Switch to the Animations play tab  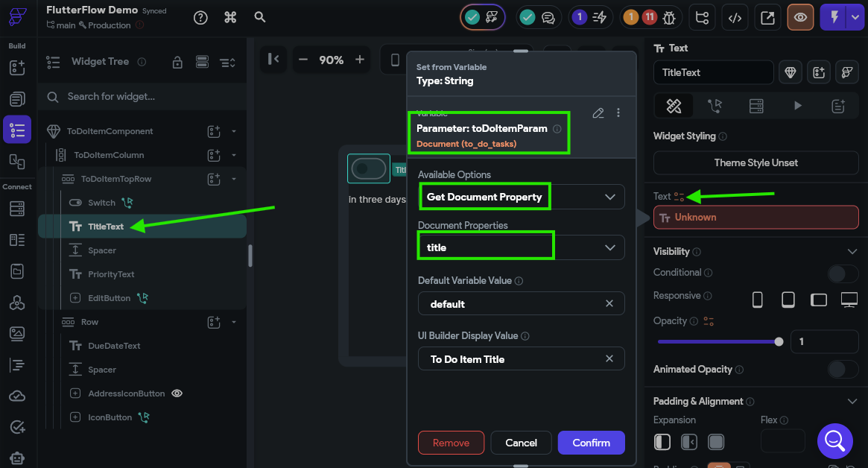coord(798,106)
